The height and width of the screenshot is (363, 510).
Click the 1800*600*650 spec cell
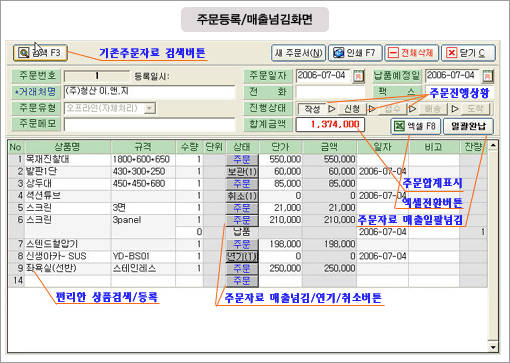point(143,159)
